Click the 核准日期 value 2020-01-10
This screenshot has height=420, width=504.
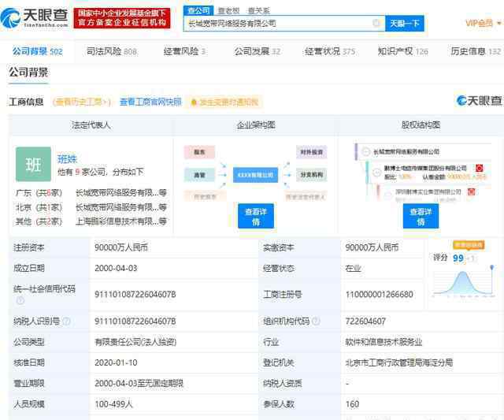coord(116,362)
